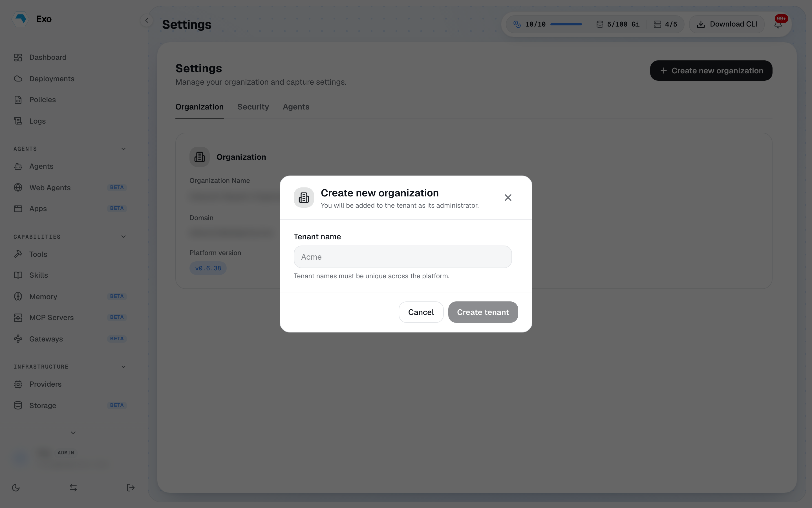812x508 pixels.
Task: Click the Dashboard grid icon
Action: pyautogui.click(x=18, y=58)
